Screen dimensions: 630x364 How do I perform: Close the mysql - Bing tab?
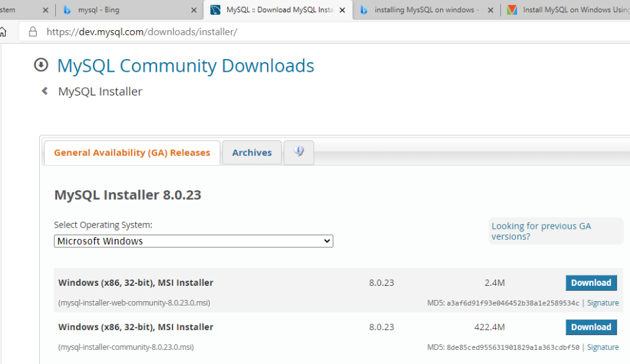(x=194, y=10)
